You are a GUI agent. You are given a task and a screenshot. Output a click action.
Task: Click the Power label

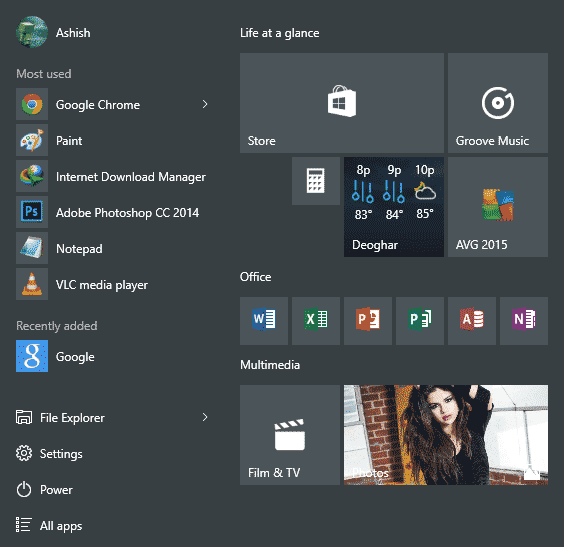click(x=56, y=490)
